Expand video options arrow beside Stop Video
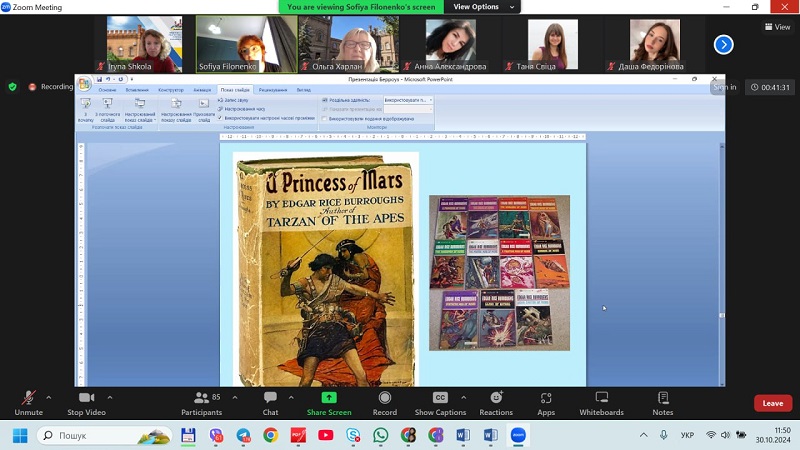This screenshot has width=800, height=450. [x=110, y=397]
